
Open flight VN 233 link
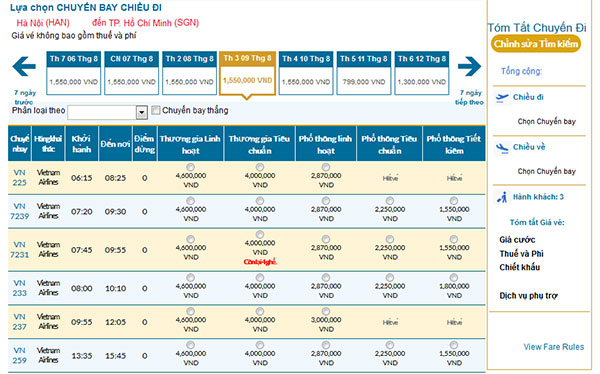pos(20,288)
